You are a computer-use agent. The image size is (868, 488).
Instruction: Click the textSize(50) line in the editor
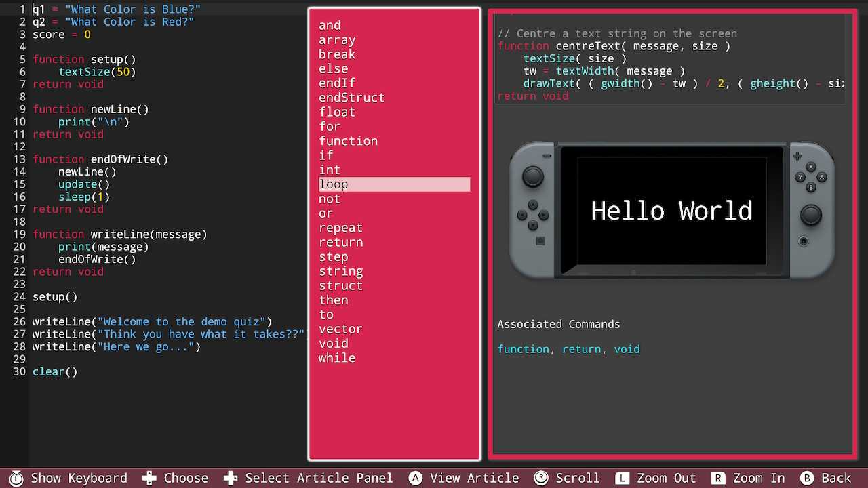[x=97, y=72]
